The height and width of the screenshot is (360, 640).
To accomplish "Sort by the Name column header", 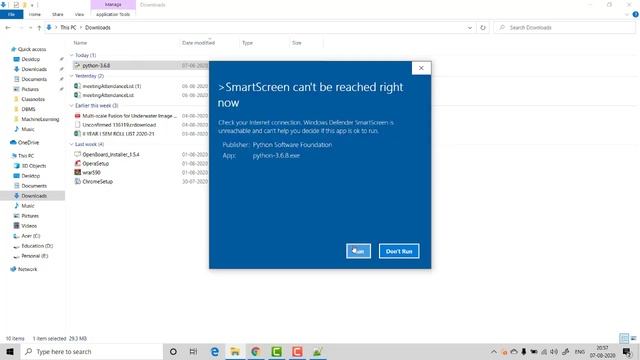I will (80, 42).
